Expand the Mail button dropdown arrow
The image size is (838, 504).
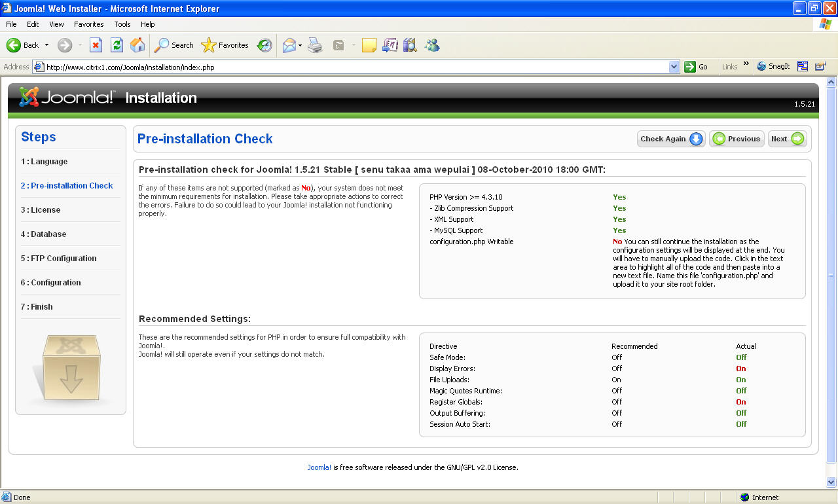click(300, 45)
